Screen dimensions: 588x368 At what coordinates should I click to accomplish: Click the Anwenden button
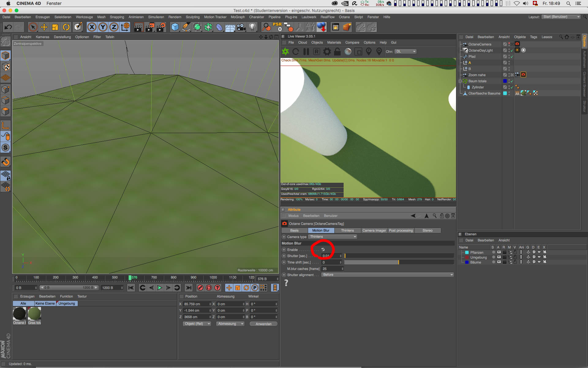coord(263,324)
